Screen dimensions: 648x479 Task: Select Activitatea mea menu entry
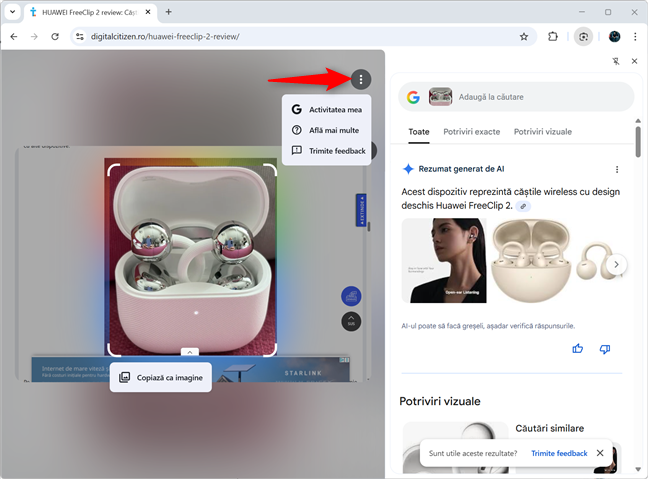(326, 110)
